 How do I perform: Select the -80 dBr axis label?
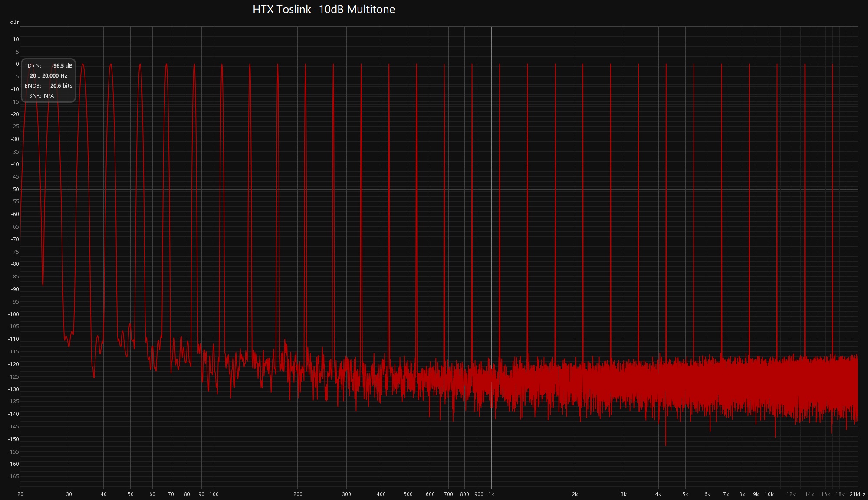[15, 264]
